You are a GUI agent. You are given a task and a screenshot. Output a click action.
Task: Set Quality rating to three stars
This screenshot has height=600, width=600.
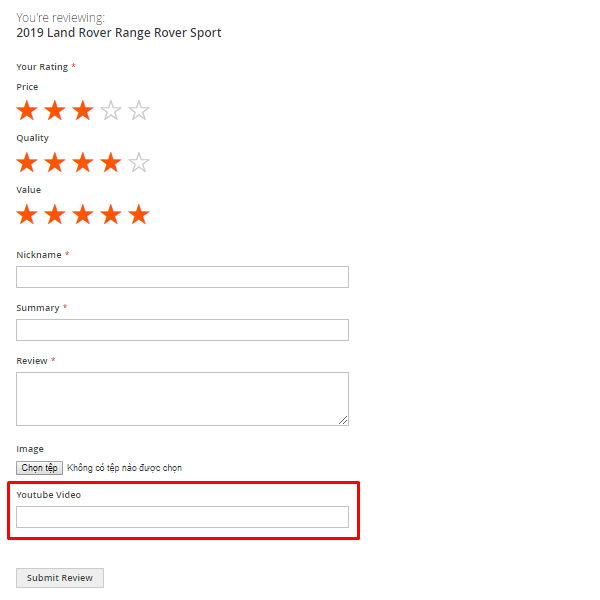(83, 162)
